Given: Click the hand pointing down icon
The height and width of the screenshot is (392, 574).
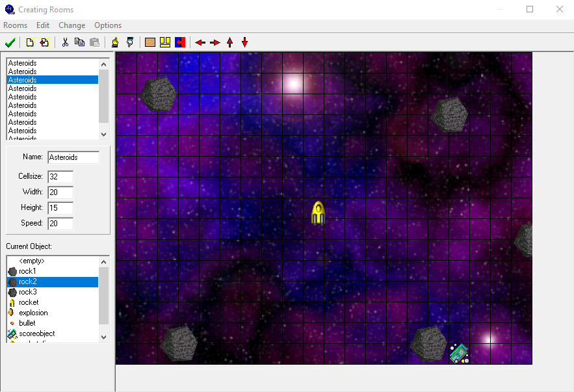Looking at the screenshot, I should click(x=130, y=42).
